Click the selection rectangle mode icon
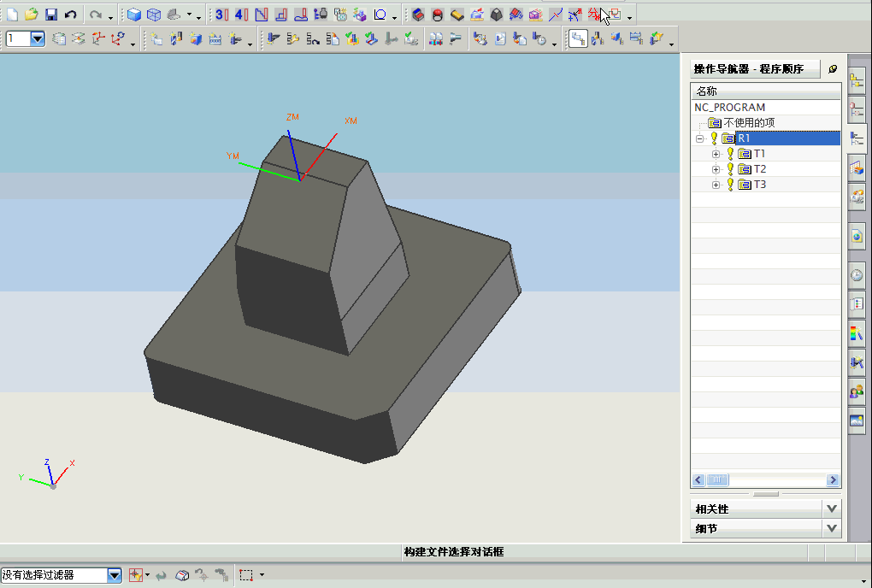Image resolution: width=872 pixels, height=588 pixels. (246, 575)
